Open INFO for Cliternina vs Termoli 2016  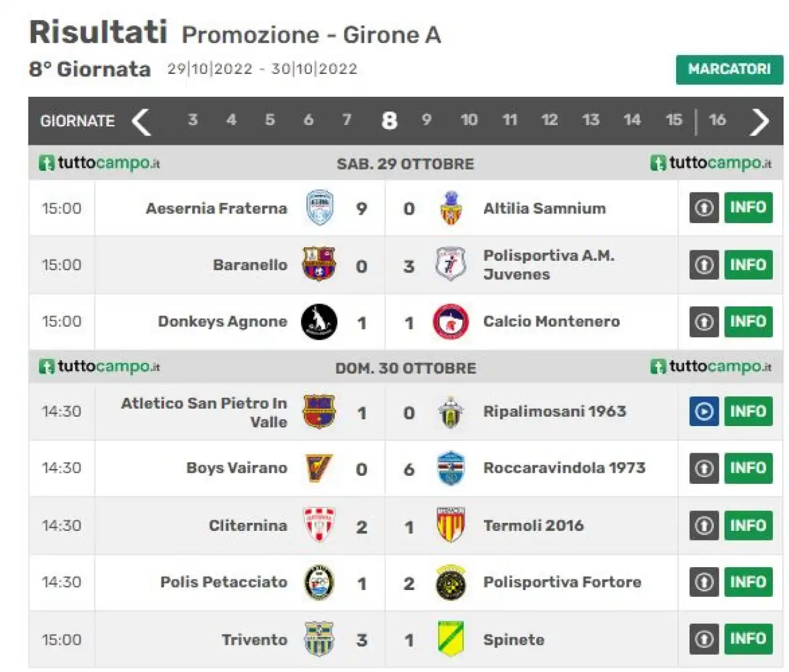[748, 525]
